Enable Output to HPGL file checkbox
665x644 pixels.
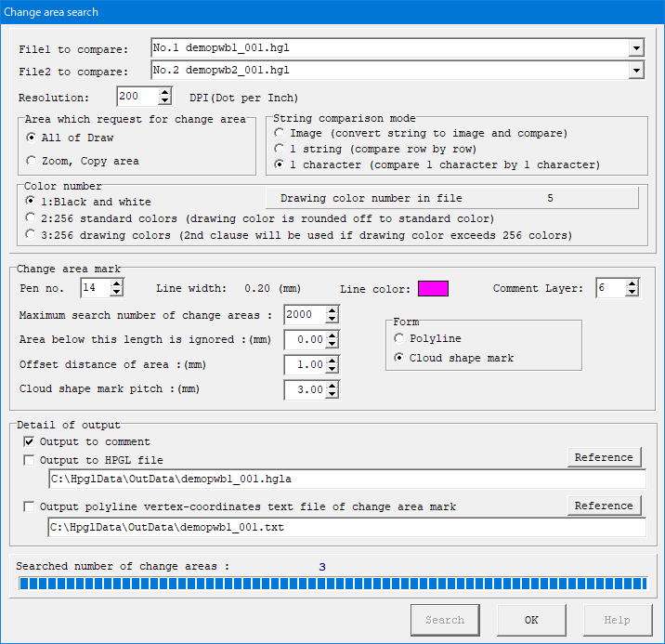(x=29, y=460)
